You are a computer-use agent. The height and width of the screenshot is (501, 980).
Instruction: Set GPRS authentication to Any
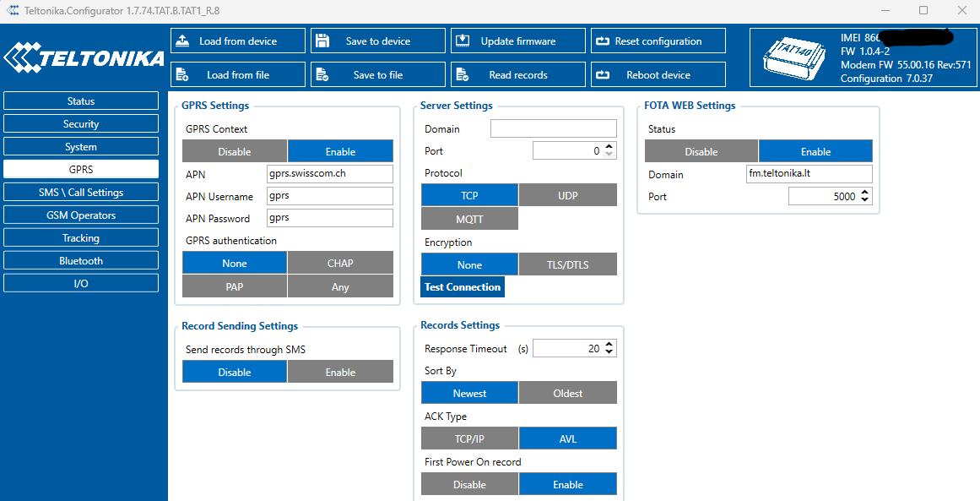[341, 286]
